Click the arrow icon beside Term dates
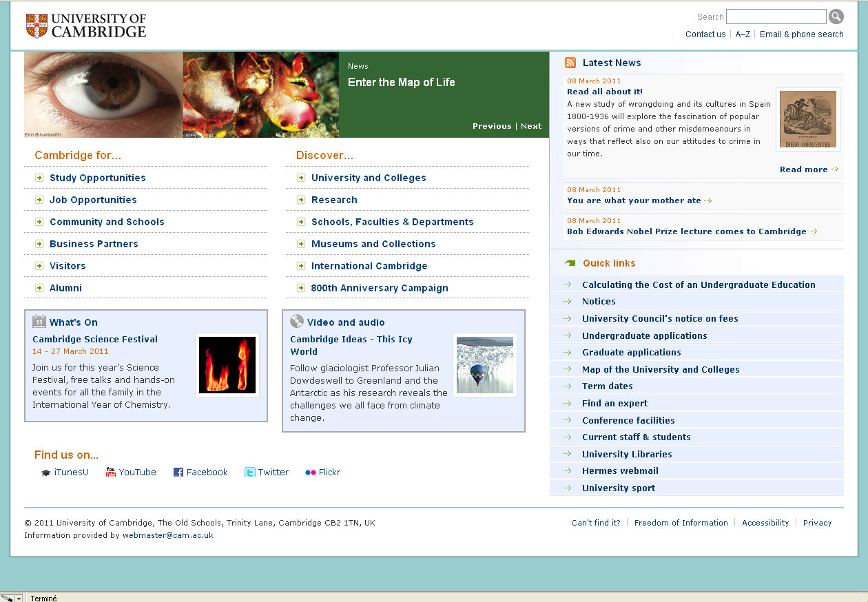 pos(568,386)
